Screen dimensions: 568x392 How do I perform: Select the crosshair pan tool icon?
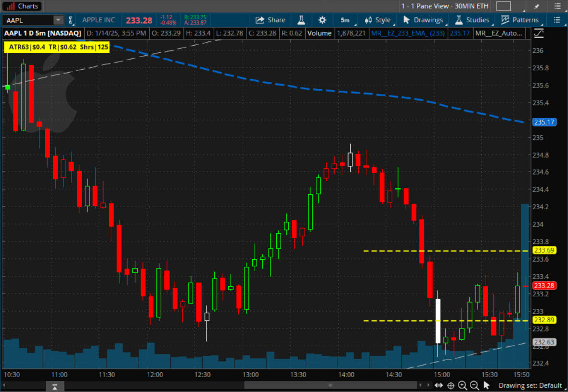point(451,385)
